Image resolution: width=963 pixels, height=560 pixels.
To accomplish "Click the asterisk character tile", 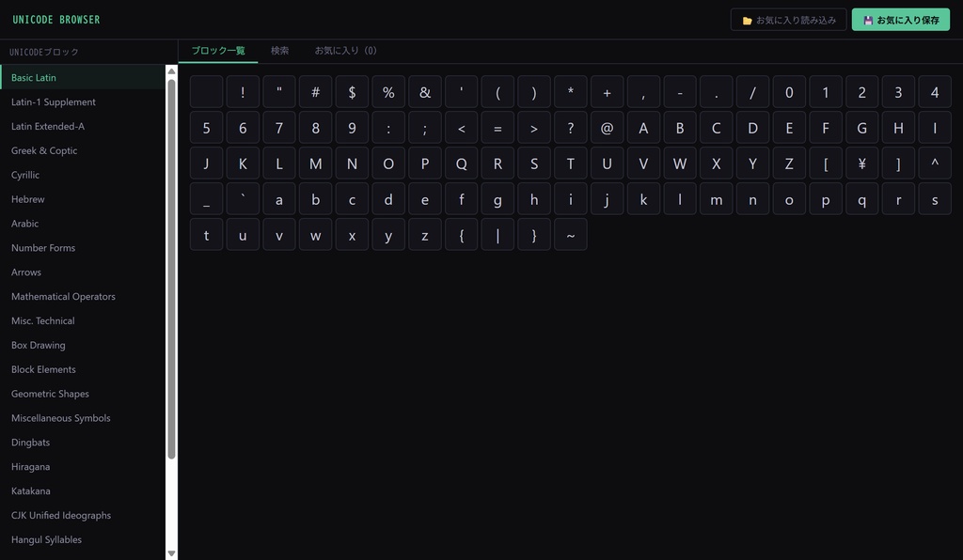I will (x=571, y=92).
